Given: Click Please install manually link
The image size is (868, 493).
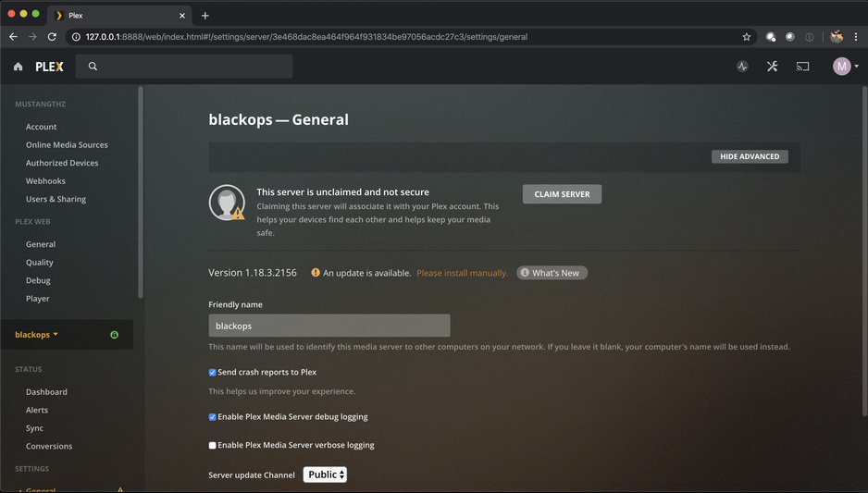Looking at the screenshot, I should tap(463, 273).
